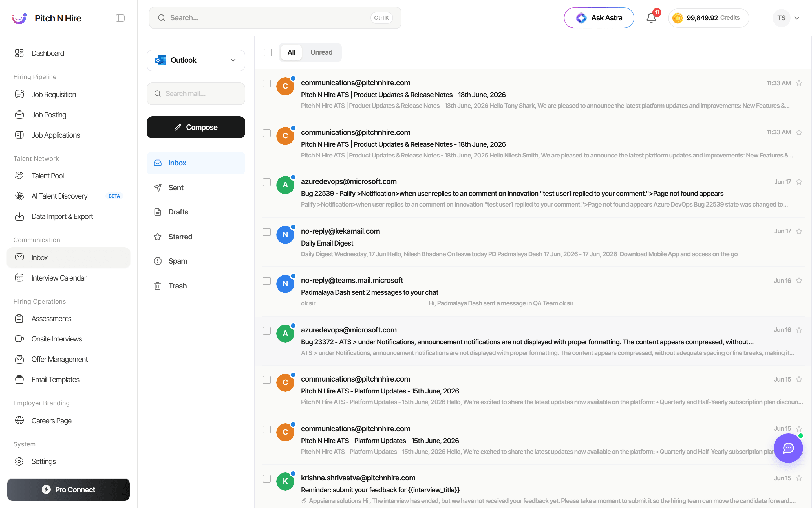
Task: Open the Spam folder
Action: coord(196,261)
